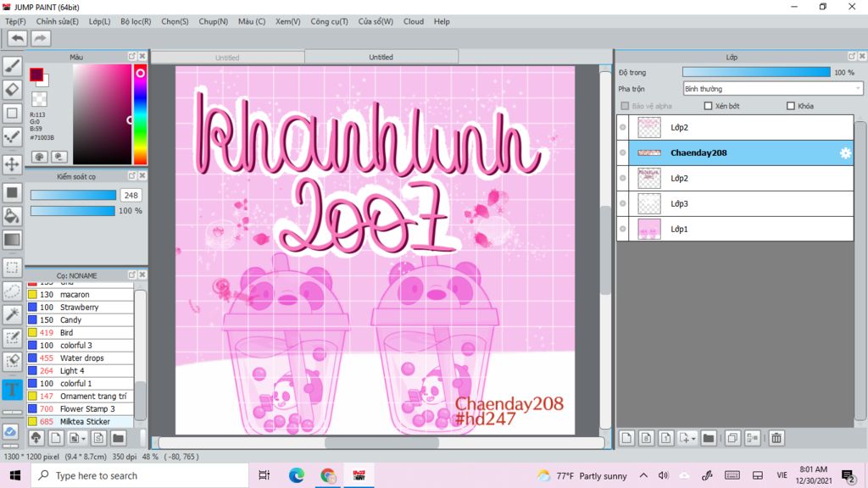The image size is (868, 488).
Task: Click the Redo arrow button
Action: [x=41, y=38]
